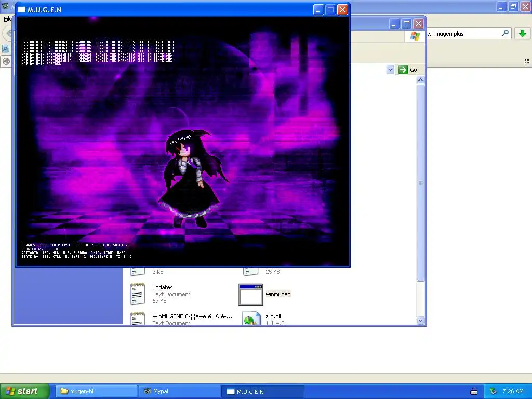Restore down the Mypal browser window
This screenshot has width=532, height=399.
(513, 6)
